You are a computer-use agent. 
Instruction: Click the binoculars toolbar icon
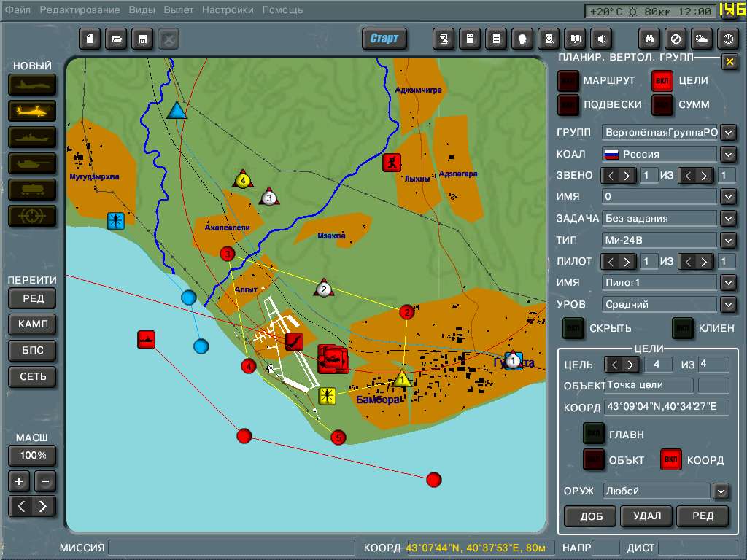click(x=649, y=39)
